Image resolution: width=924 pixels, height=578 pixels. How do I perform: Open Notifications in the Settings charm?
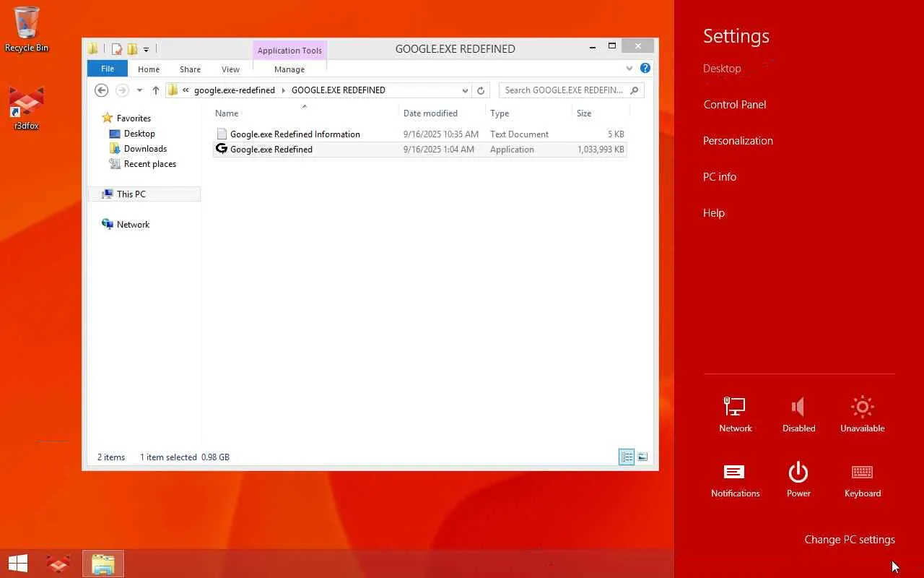(x=736, y=480)
